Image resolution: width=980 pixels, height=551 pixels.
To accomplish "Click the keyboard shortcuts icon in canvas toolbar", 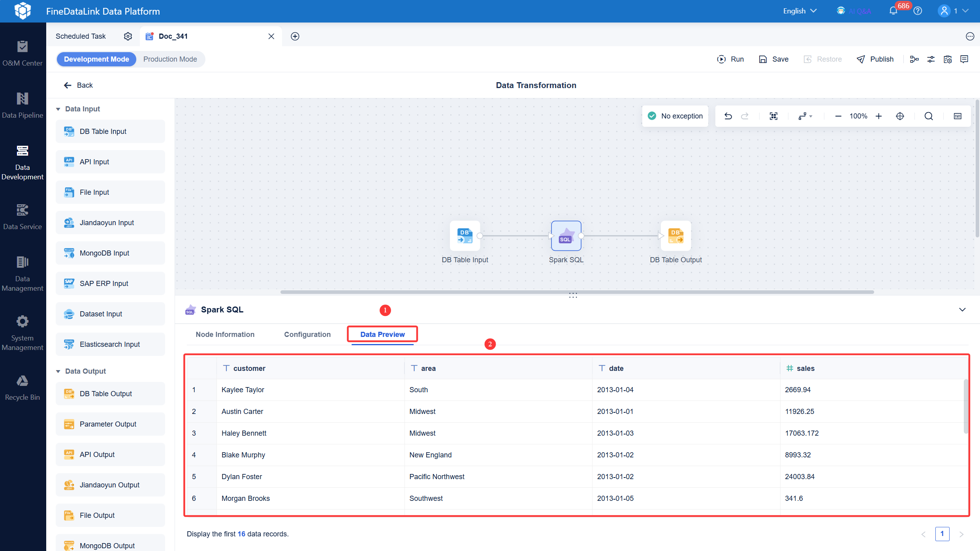I will pyautogui.click(x=957, y=116).
